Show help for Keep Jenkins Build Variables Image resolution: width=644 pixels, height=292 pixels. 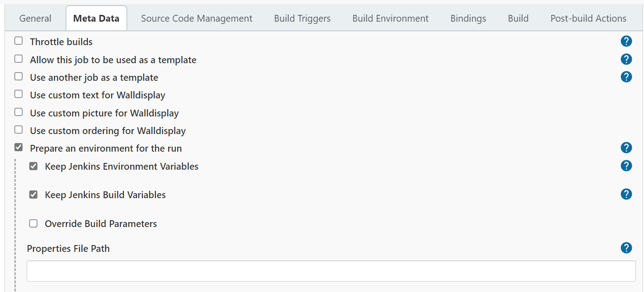(x=626, y=194)
